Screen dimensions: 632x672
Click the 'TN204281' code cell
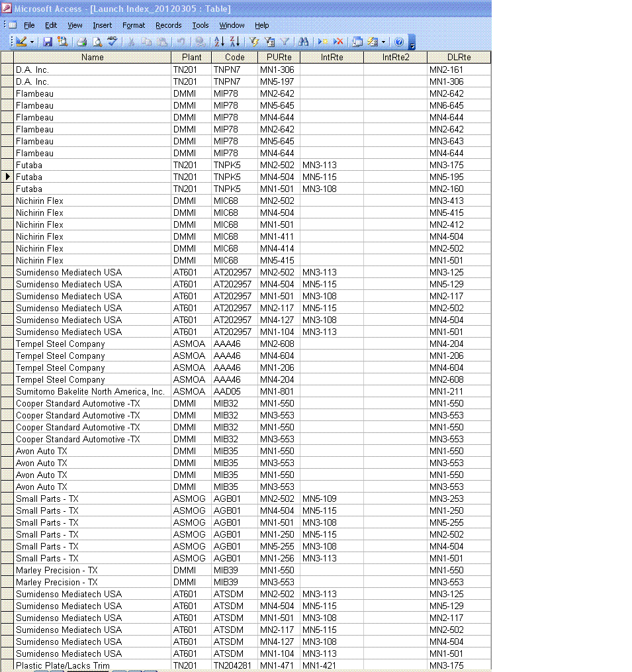point(235,665)
